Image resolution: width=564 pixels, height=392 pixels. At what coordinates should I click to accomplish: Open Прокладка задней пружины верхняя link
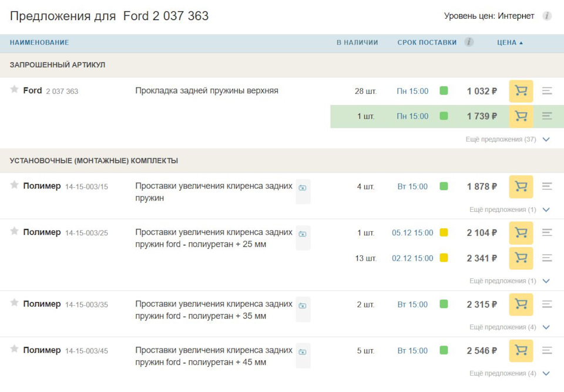click(207, 91)
